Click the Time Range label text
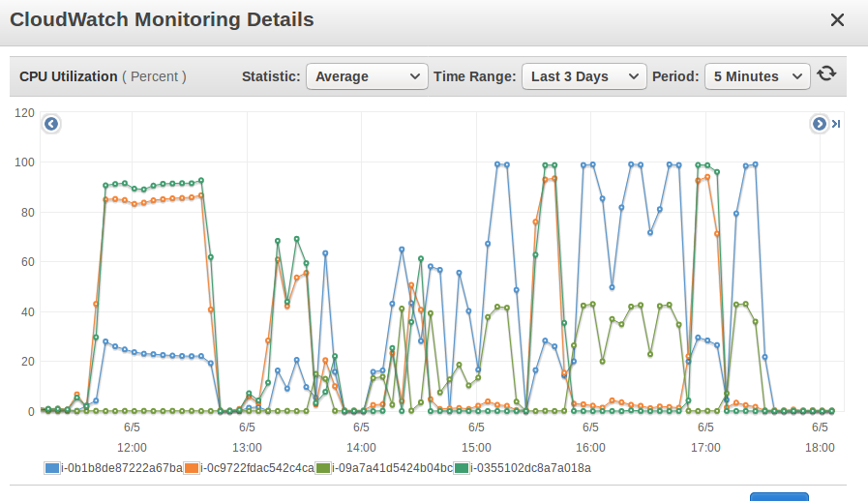 point(474,76)
